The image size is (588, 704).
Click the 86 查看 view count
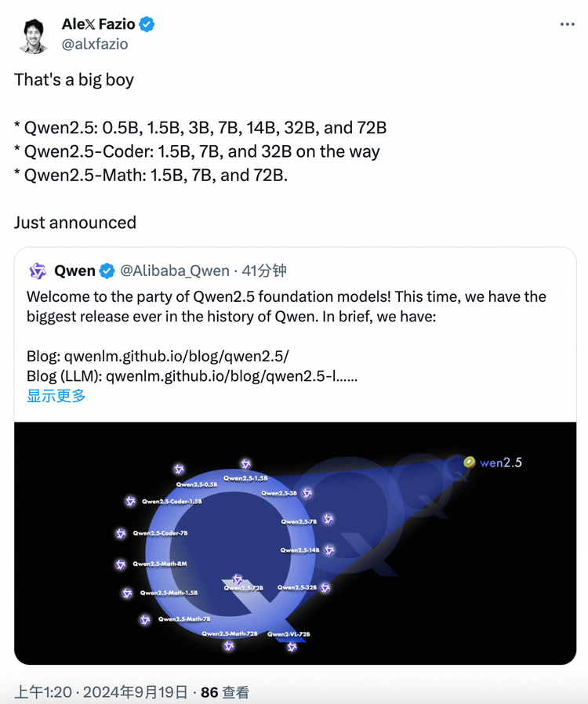[x=225, y=692]
